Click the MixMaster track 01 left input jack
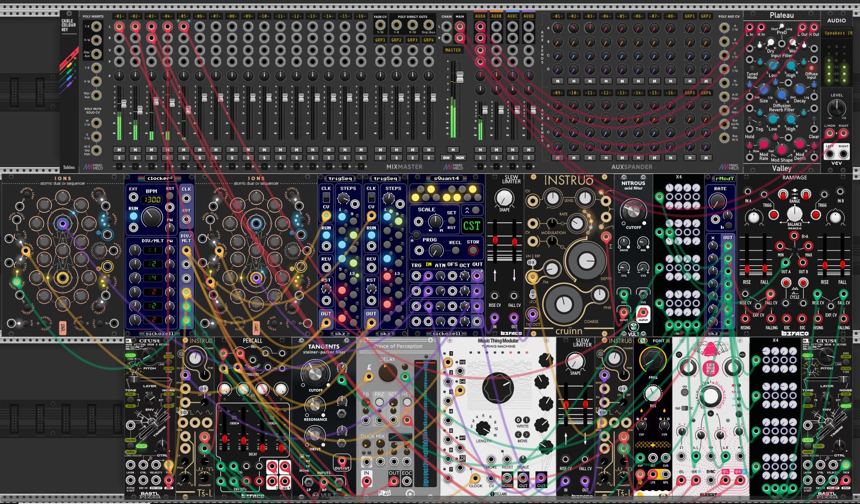This screenshot has width=860, height=504. coord(119,27)
